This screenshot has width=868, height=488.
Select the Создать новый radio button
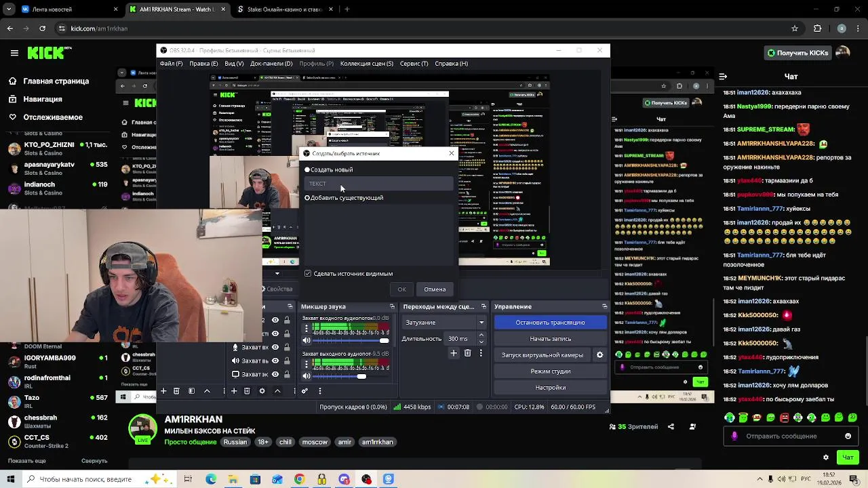tap(307, 169)
